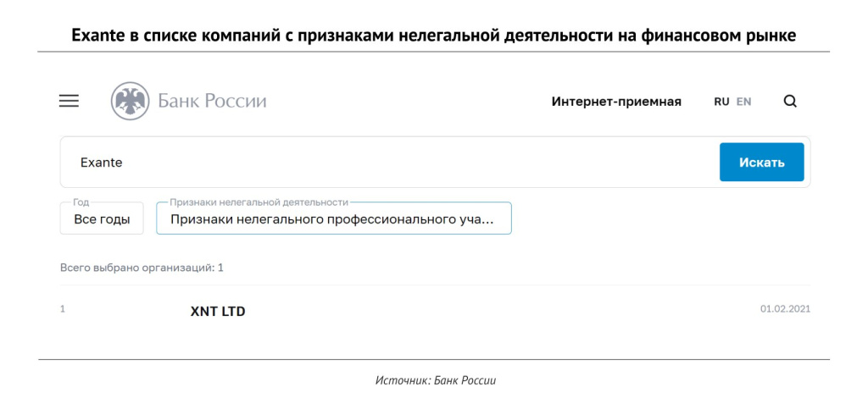Click the Bank of Russia eagle emblem
868x398 pixels.
130,102
